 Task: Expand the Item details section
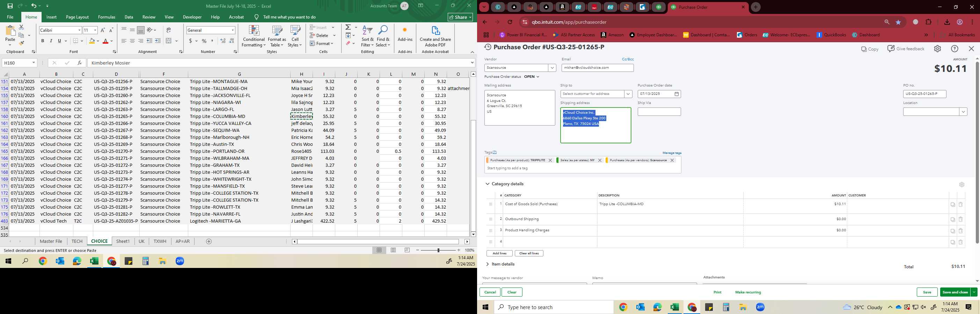coord(487,264)
